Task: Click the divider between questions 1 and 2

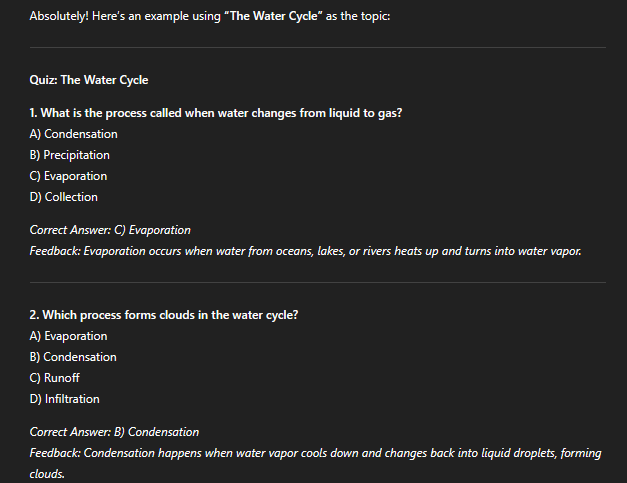Action: click(318, 283)
